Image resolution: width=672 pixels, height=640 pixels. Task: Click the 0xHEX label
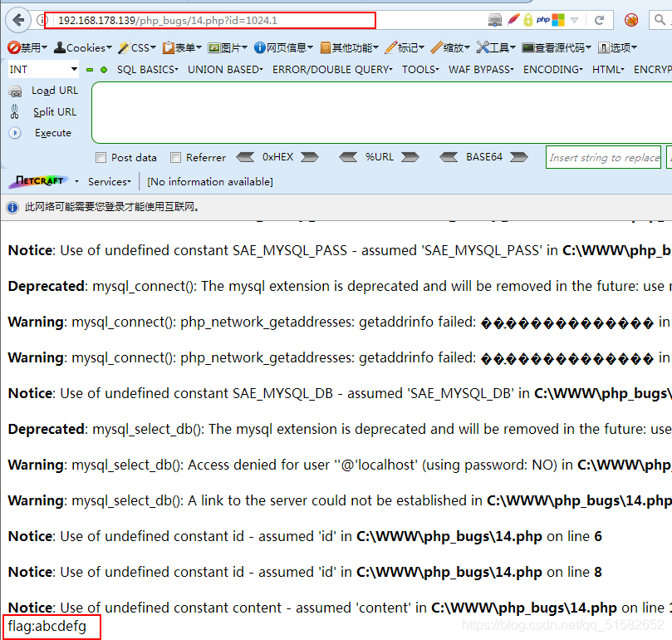coord(277,157)
